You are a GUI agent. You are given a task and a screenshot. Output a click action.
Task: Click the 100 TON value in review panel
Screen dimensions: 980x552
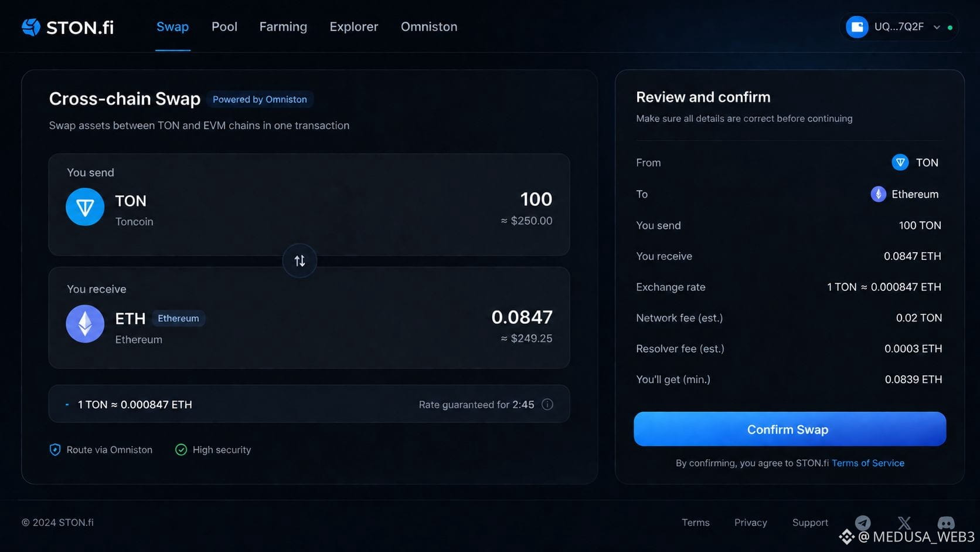(x=920, y=225)
